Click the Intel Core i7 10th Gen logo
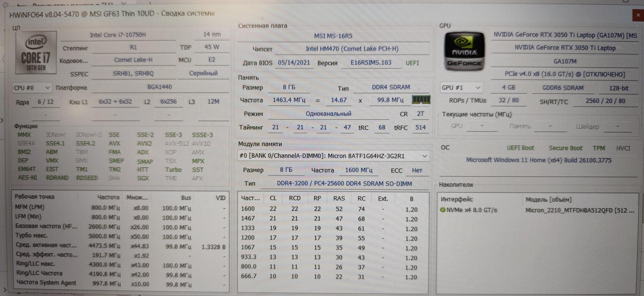 [36, 52]
